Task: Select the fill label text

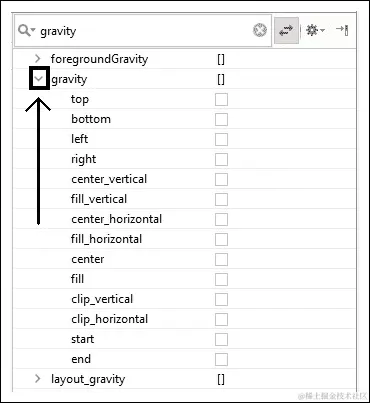Action: tap(77, 279)
